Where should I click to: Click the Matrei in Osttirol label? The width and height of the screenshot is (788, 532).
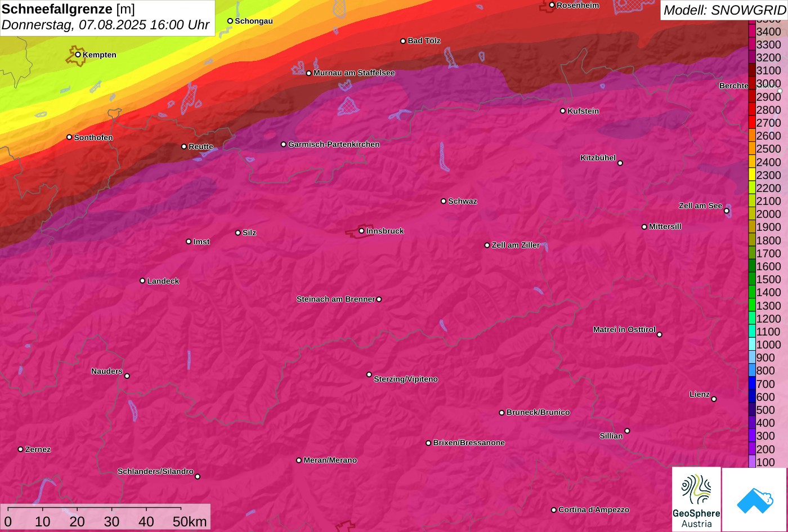[x=624, y=330]
